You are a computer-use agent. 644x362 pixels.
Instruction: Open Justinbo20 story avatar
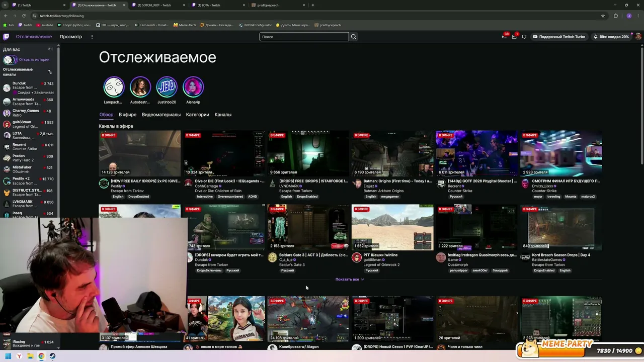click(x=167, y=87)
